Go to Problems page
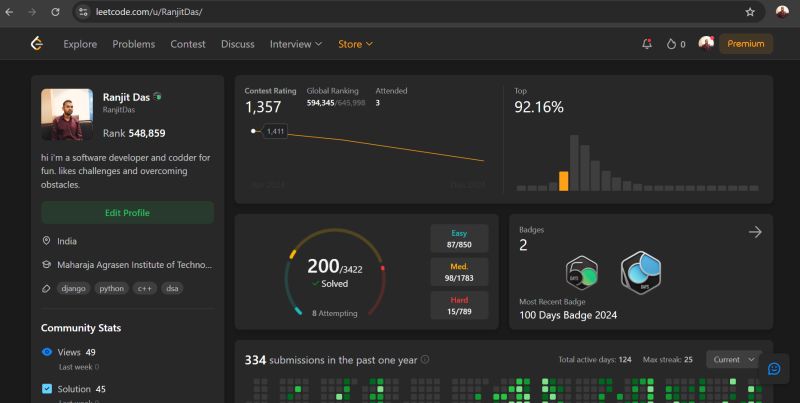Screen dimensions: 800x403 (134, 44)
